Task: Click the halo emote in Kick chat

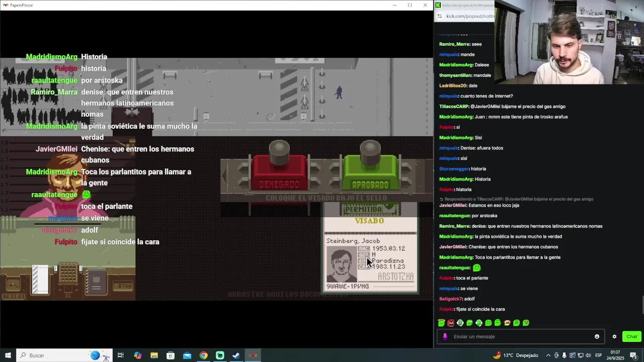Action: pyautogui.click(x=441, y=323)
